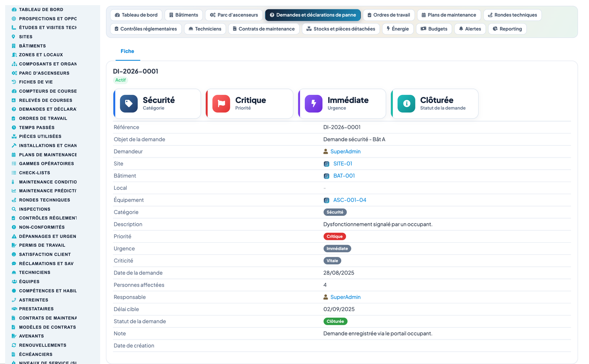
Task: Click the Immédiate urgency card
Action: tap(342, 104)
